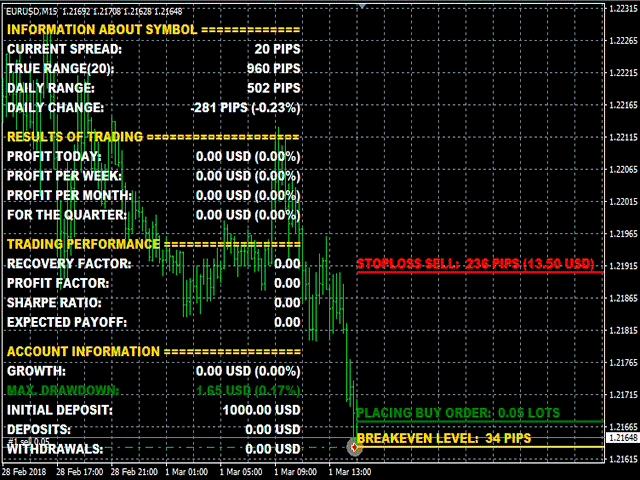
Task: Click the '28 Feb 17:00' time axis label
Action: [x=79, y=472]
